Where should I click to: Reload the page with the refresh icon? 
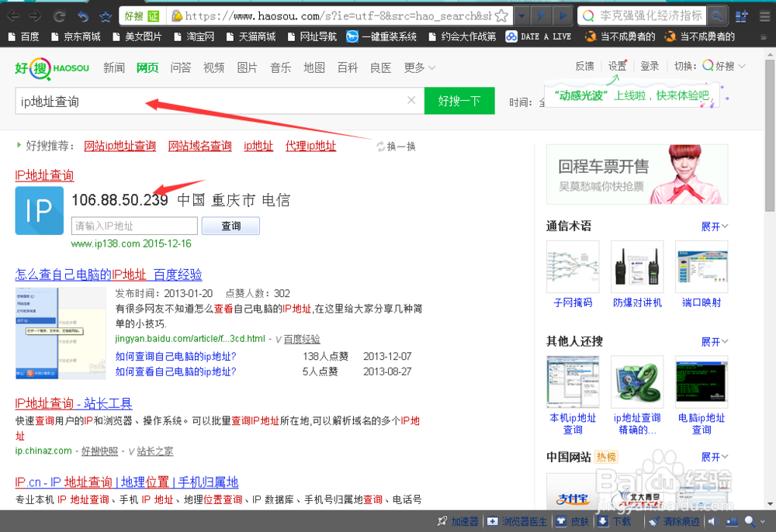click(59, 16)
